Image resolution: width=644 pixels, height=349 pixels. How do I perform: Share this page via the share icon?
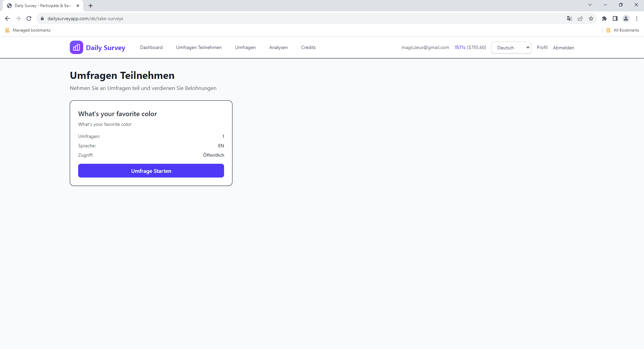(x=580, y=18)
